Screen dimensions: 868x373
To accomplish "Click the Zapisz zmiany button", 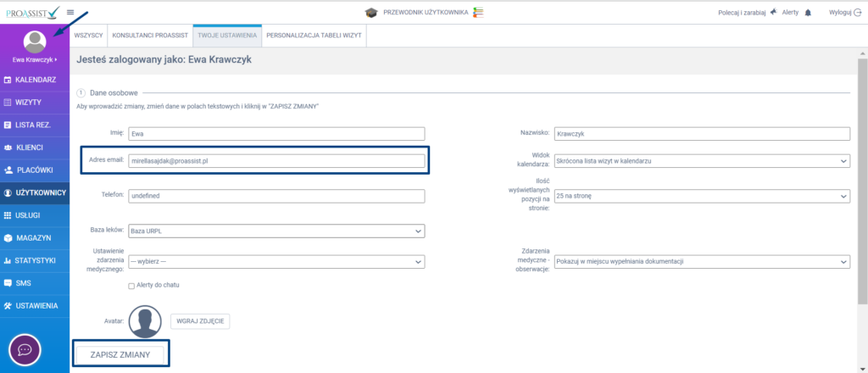I will point(120,354).
